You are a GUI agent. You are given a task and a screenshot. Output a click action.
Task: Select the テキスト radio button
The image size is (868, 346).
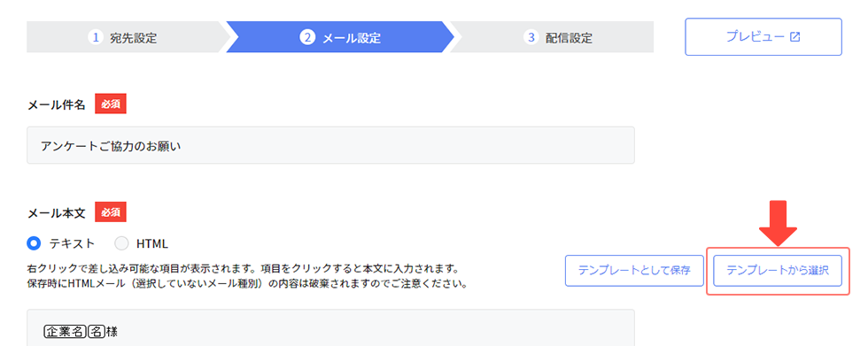(x=35, y=243)
